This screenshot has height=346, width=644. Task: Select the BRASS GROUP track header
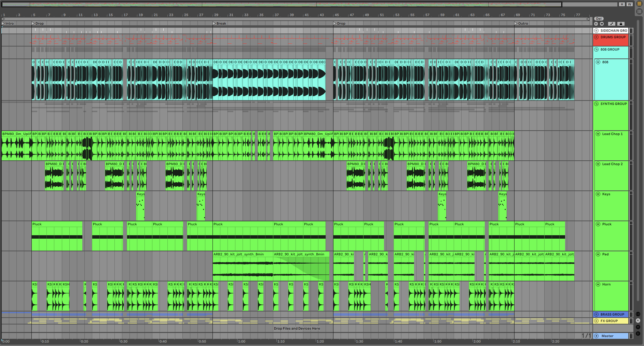point(611,315)
